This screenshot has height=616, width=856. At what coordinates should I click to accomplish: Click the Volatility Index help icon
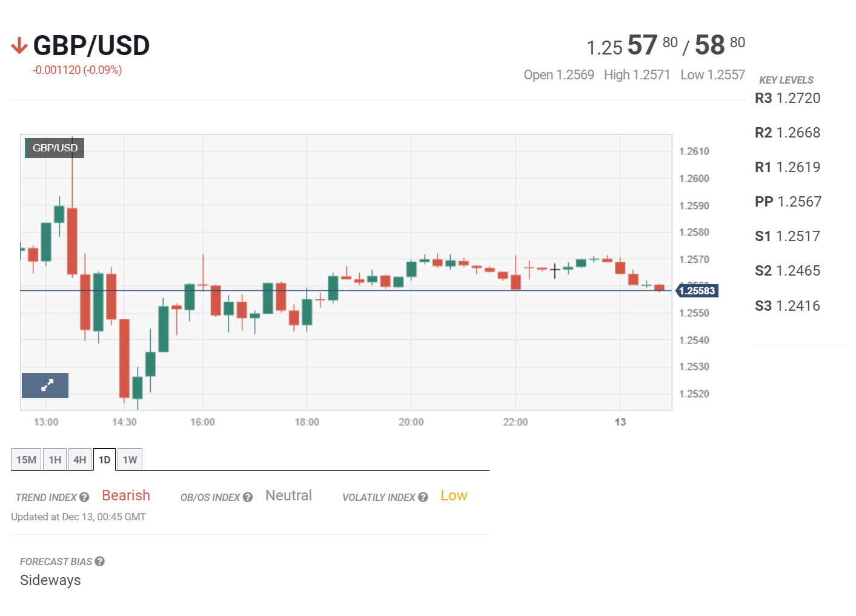pyautogui.click(x=423, y=497)
